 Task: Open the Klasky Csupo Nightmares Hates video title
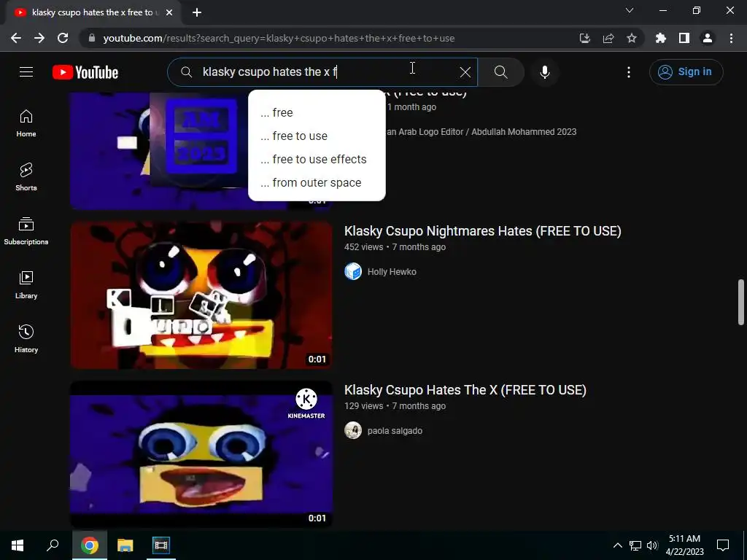[x=483, y=231]
